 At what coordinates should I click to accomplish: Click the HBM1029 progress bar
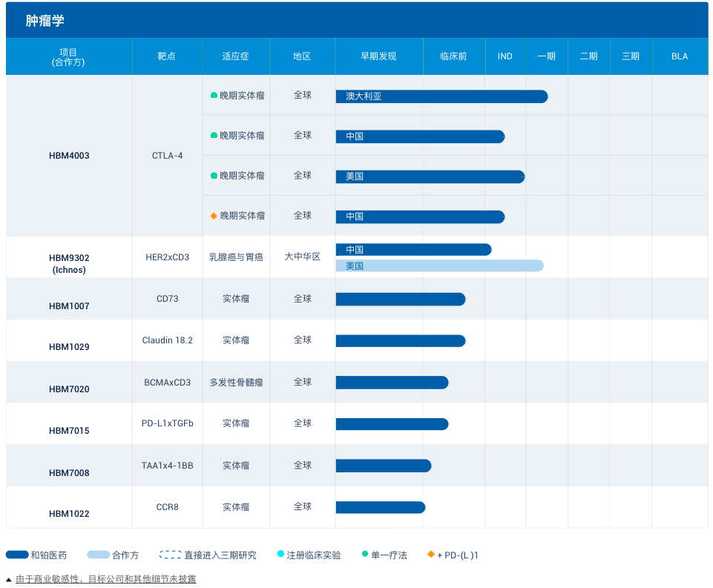coord(401,341)
